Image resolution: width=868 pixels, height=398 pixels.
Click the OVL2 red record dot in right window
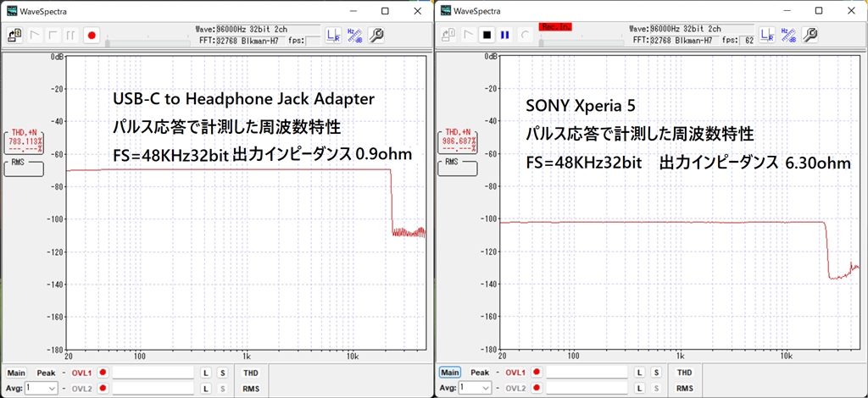tap(537, 388)
